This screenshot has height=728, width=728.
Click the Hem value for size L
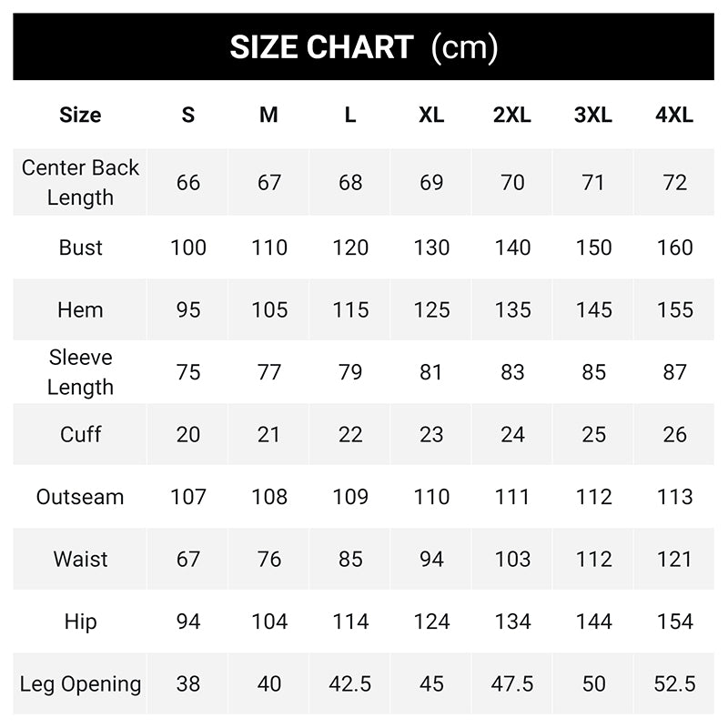coord(350,309)
